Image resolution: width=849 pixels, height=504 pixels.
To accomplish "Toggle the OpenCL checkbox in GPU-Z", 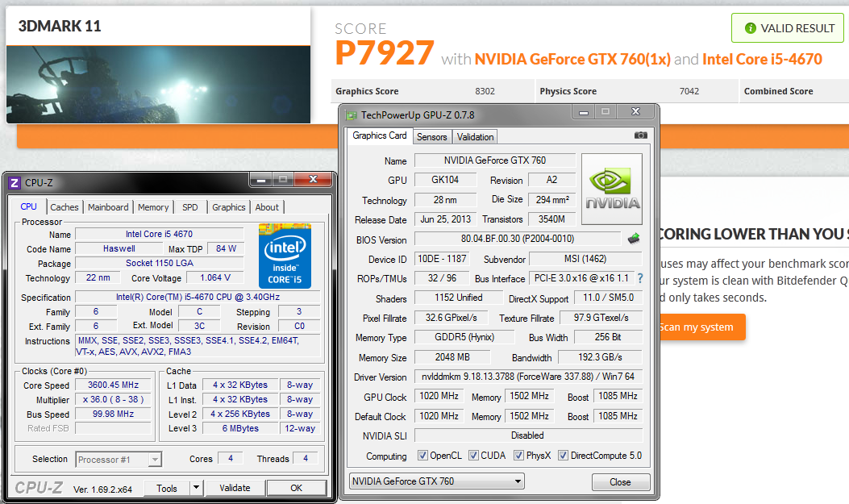I will click(422, 456).
